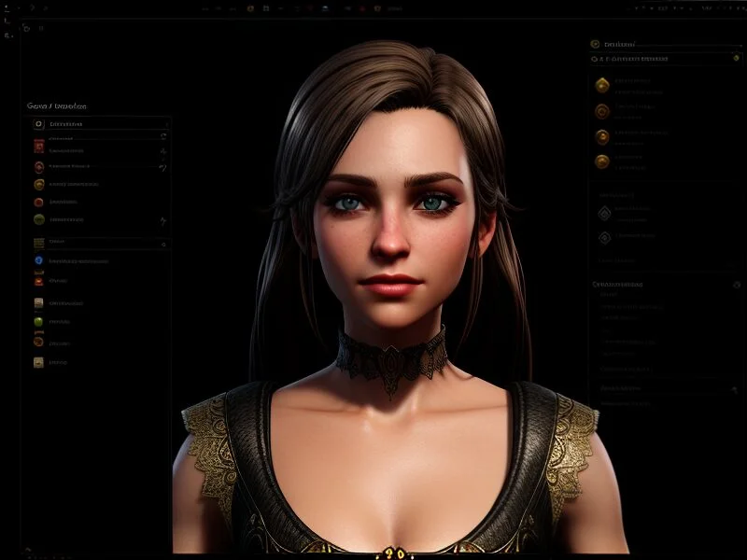The width and height of the screenshot is (747, 560).
Task: Open the left panel top row with ring icon
Action: click(x=38, y=123)
